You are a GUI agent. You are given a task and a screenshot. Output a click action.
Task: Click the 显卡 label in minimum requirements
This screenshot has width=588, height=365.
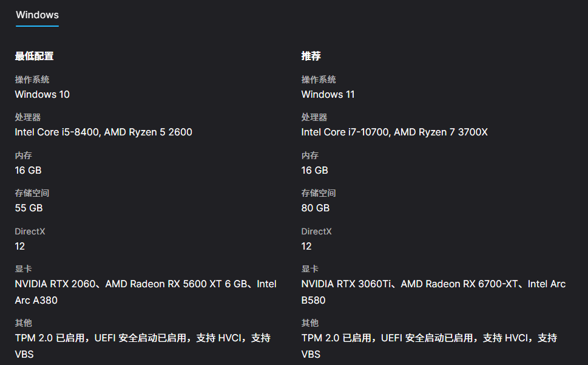(x=23, y=269)
